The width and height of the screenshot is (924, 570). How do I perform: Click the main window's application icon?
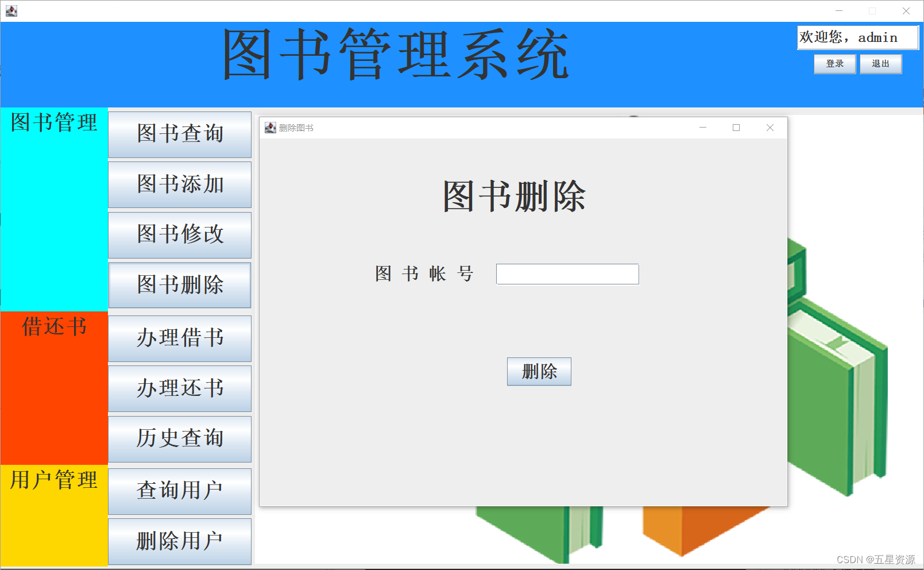(11, 10)
